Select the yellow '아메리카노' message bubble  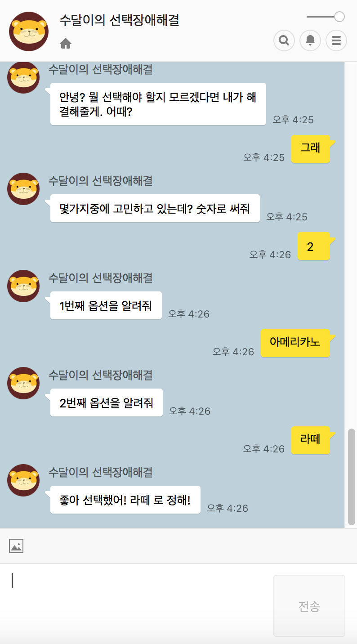coord(295,343)
